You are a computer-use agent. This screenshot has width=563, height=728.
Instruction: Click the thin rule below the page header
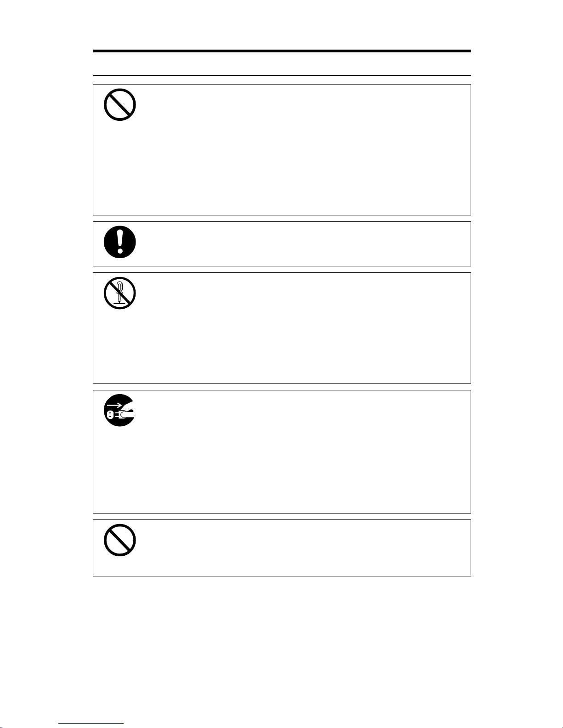282,75
